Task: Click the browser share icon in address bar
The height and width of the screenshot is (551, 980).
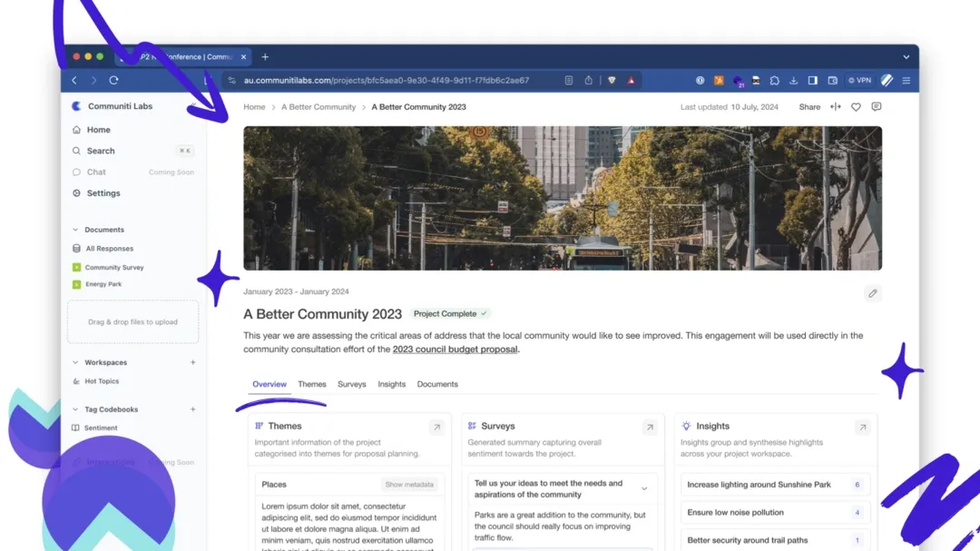Action: click(x=589, y=80)
